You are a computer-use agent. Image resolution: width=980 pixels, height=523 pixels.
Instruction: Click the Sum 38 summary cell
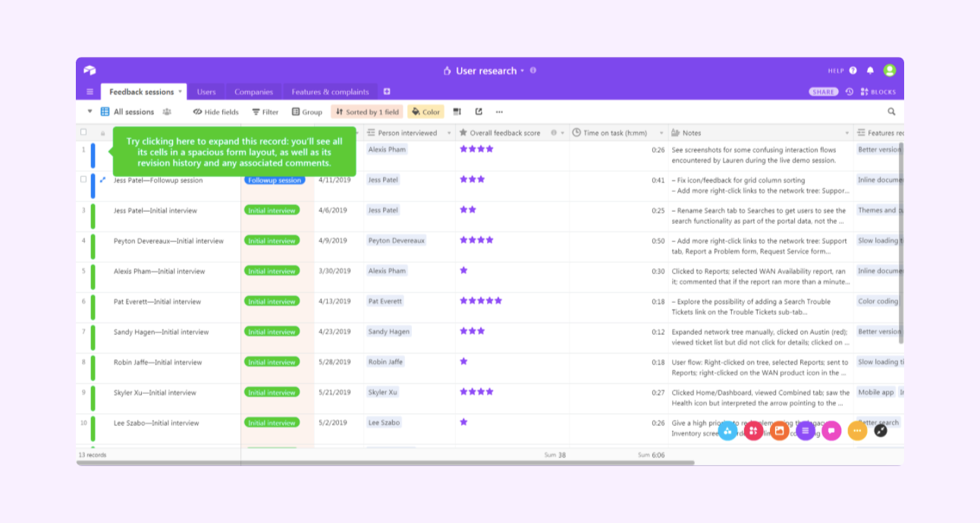pyautogui.click(x=555, y=455)
